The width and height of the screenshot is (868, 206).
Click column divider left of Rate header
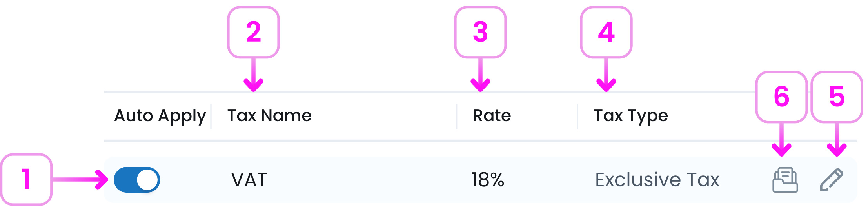pos(457,116)
